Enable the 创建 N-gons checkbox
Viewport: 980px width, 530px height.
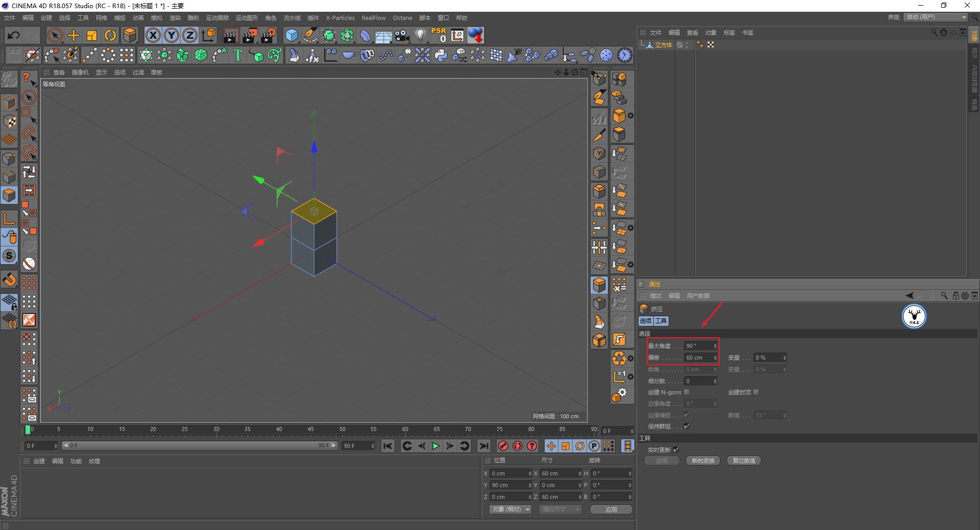[x=687, y=392]
